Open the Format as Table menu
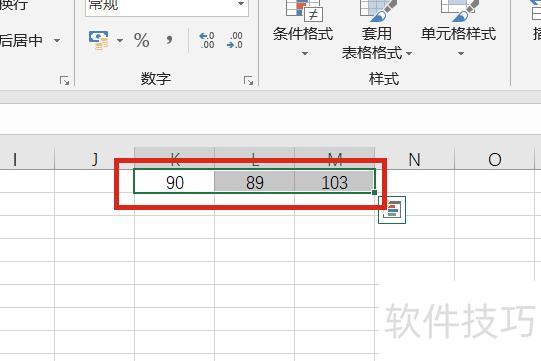This screenshot has height=361, width=541. tap(377, 30)
